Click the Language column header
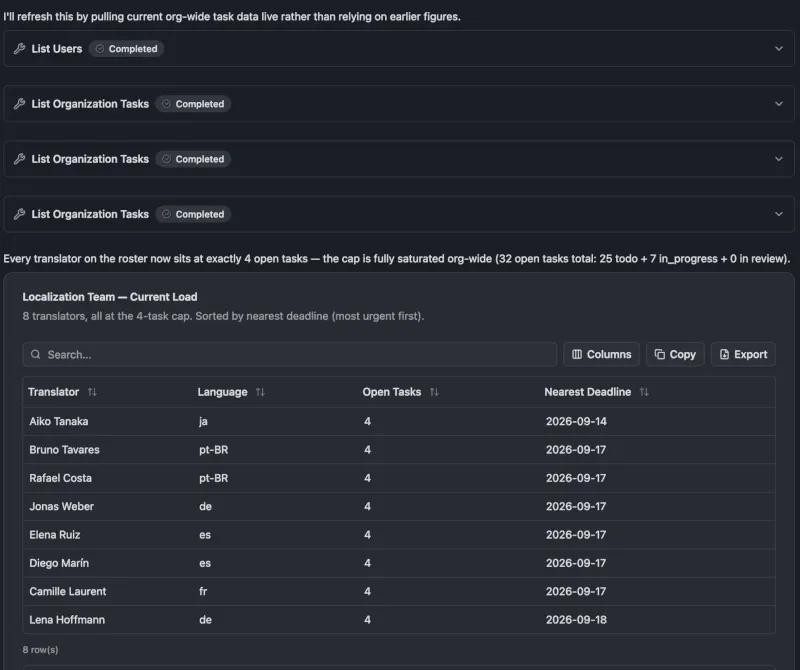Screen dimensions: 800x670 tap(222, 392)
